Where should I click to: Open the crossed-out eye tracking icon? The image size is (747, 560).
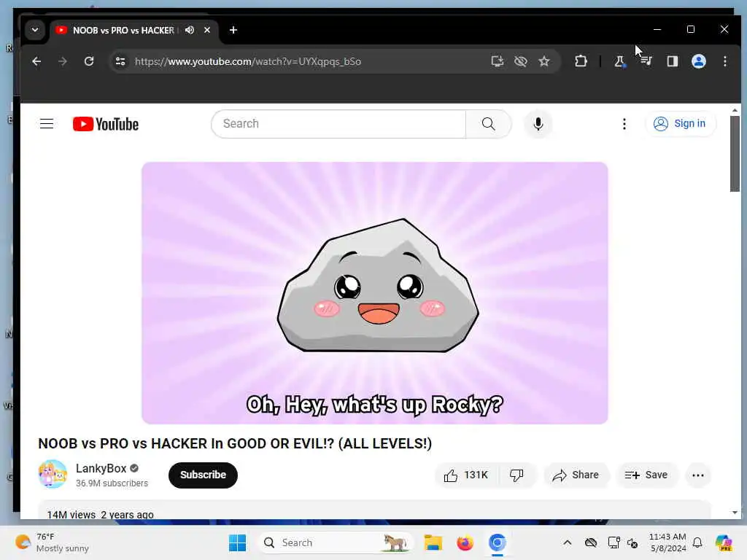pos(521,61)
